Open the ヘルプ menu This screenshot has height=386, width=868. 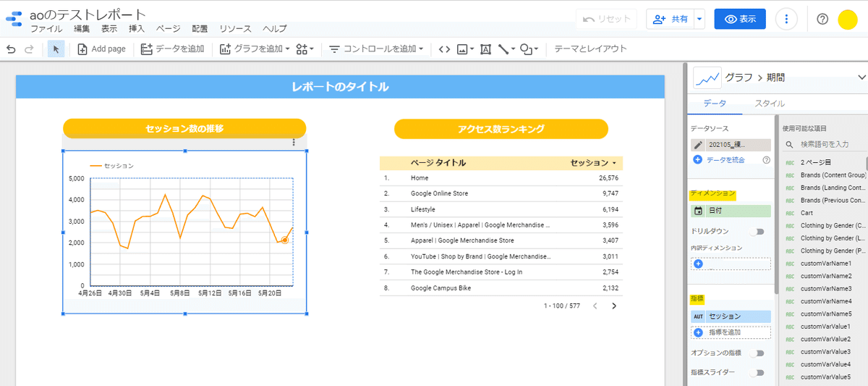(x=275, y=29)
